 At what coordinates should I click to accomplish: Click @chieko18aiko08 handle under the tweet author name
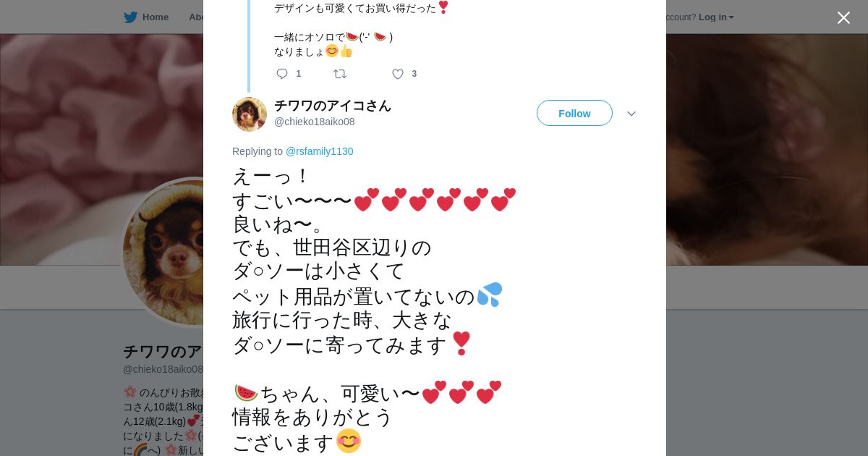pos(314,122)
